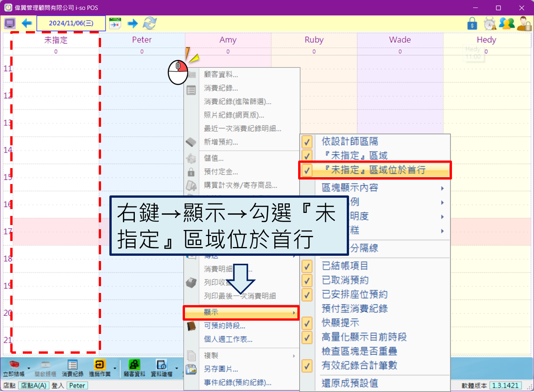Choose 預付定金... with lock icon
The image size is (534, 392).
click(242, 172)
